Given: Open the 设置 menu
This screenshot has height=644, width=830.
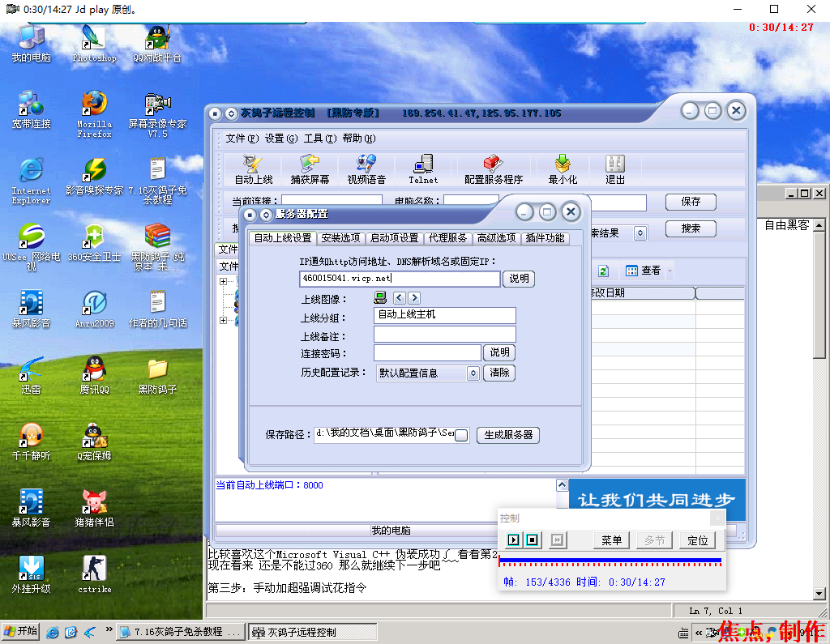Looking at the screenshot, I should [x=280, y=139].
